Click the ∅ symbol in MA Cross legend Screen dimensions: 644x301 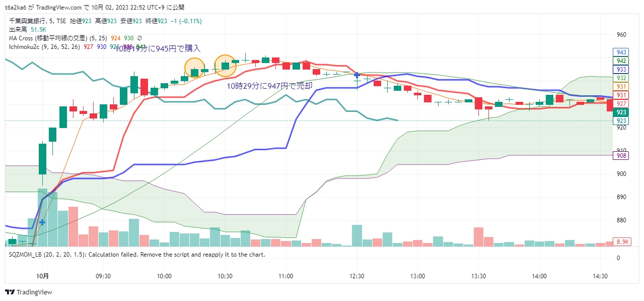pos(139,38)
